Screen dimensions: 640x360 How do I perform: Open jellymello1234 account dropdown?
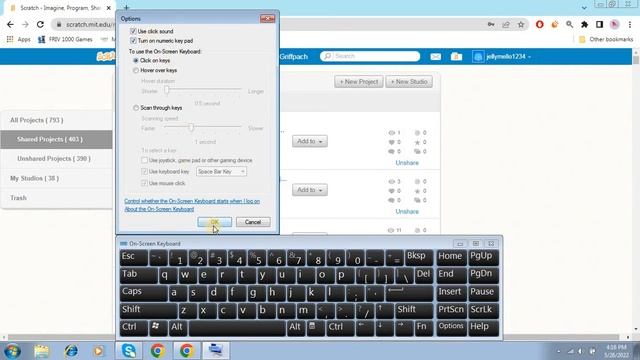coord(502,56)
